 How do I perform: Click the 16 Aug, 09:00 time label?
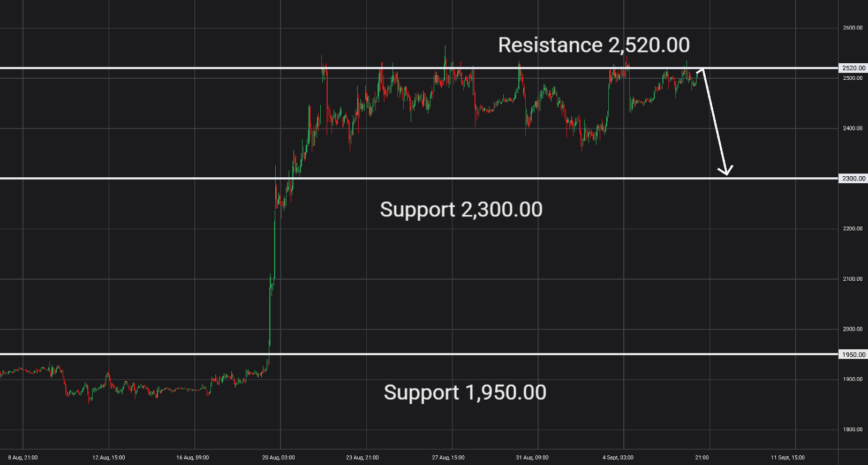pos(193,457)
